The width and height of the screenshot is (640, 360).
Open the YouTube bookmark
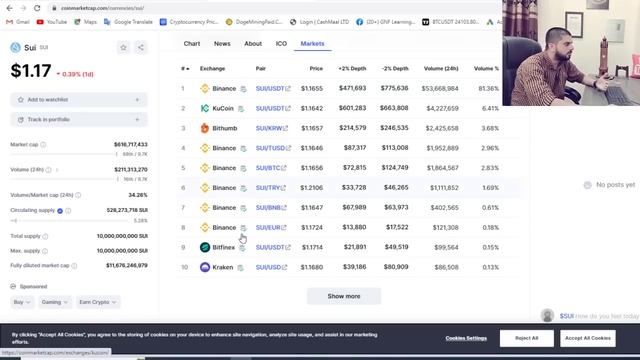point(52,22)
